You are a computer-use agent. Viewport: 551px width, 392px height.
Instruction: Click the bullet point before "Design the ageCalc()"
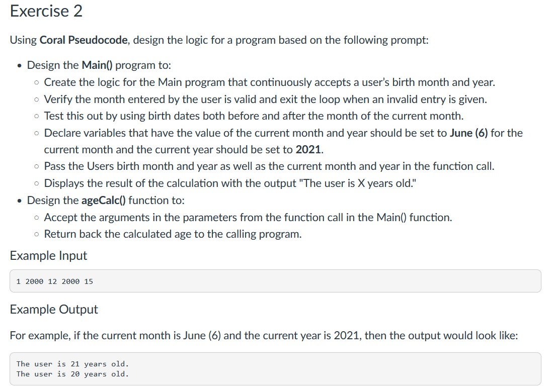click(20, 201)
